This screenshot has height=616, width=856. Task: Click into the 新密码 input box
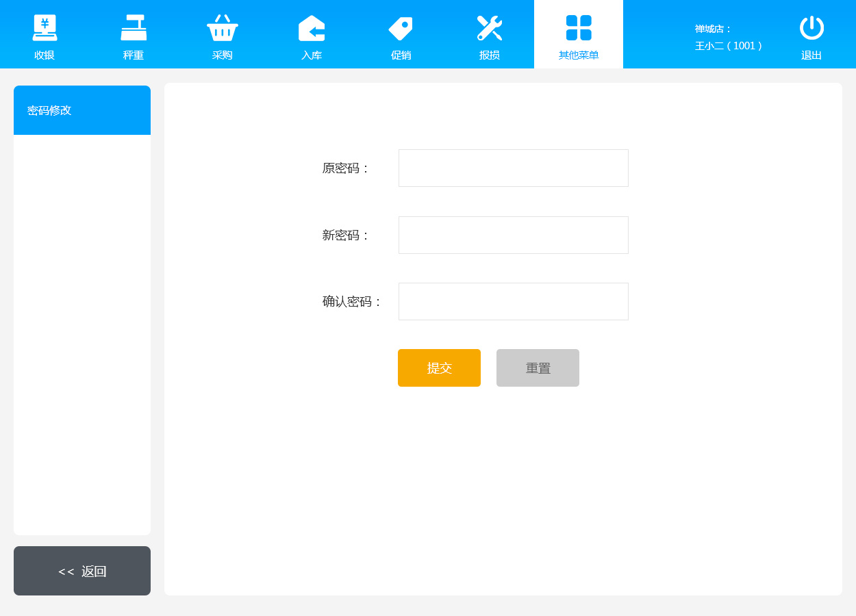pyautogui.click(x=513, y=235)
